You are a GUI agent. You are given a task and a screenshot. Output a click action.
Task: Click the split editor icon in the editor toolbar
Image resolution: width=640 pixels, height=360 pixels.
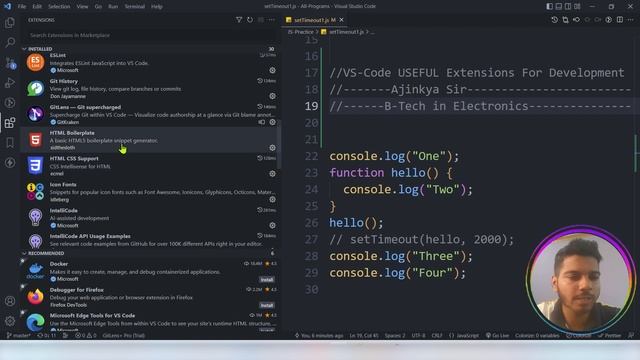tap(620, 20)
